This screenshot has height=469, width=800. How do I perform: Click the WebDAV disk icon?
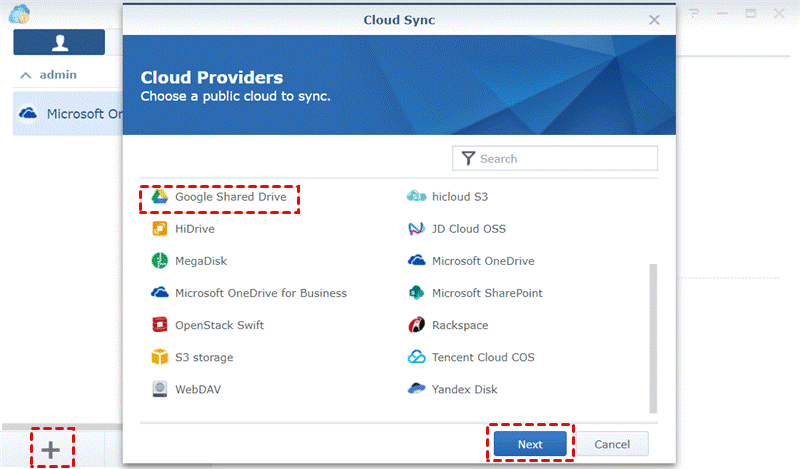[x=160, y=389]
